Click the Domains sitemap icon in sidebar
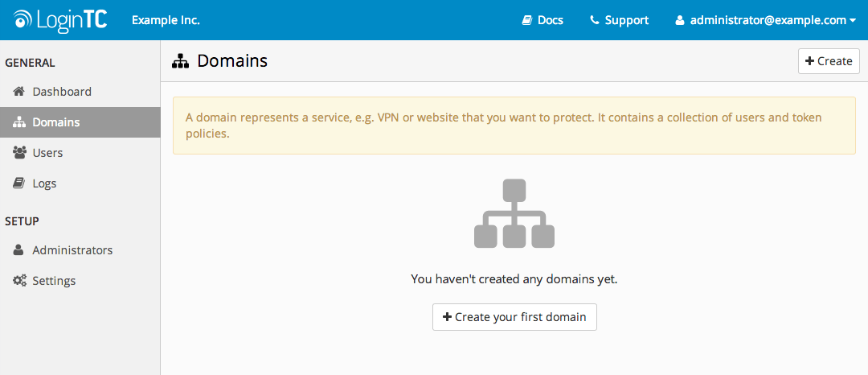This screenshot has height=375, width=868. pyautogui.click(x=19, y=122)
